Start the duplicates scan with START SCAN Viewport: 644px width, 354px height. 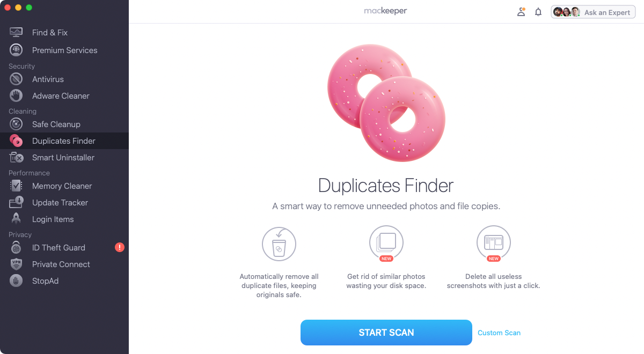pyautogui.click(x=386, y=333)
